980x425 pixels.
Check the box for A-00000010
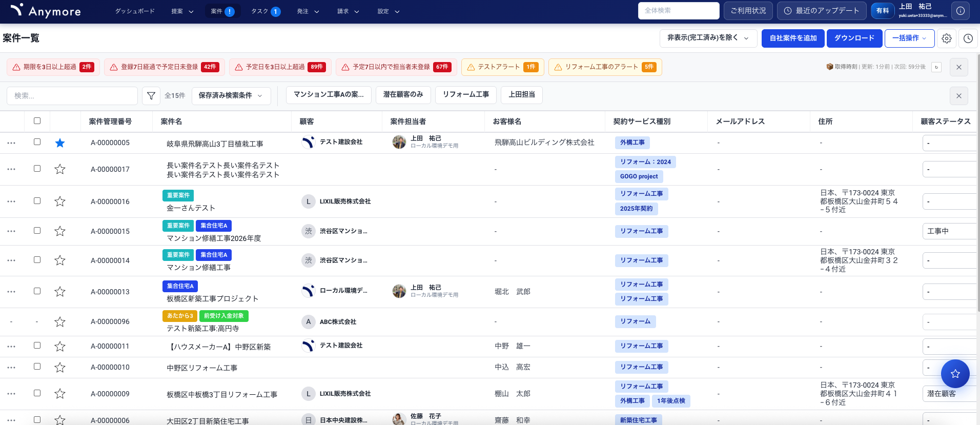[x=37, y=367]
